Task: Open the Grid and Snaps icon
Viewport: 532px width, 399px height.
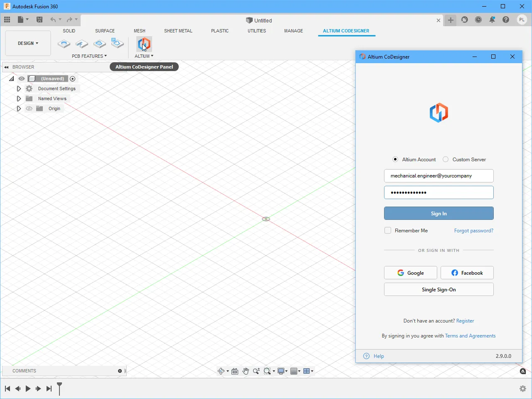Action: [294, 371]
